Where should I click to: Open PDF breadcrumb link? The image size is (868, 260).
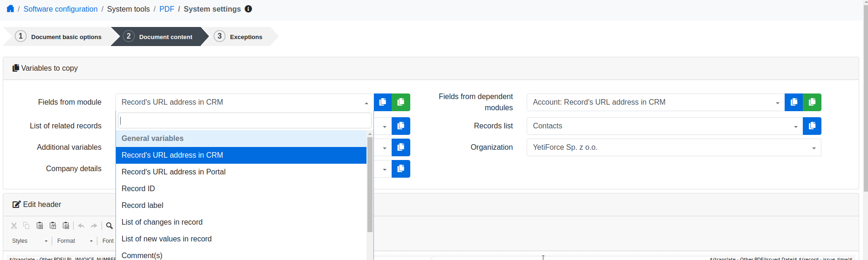167,9
